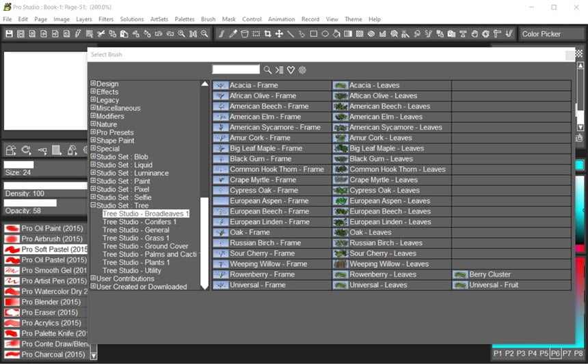
Task: Click the Zoom Out magnifier icon
Action: (204, 33)
